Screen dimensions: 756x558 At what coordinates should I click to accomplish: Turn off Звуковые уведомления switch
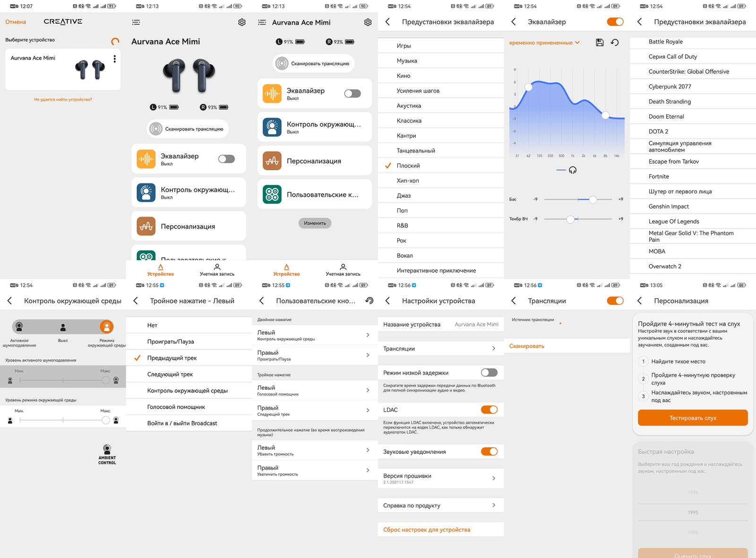click(489, 452)
